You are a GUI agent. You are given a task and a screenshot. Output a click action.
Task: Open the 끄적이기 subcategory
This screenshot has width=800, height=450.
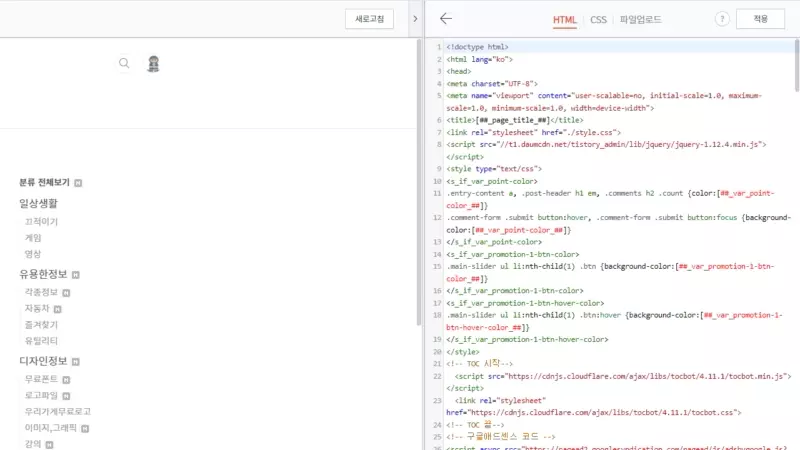(x=41, y=221)
